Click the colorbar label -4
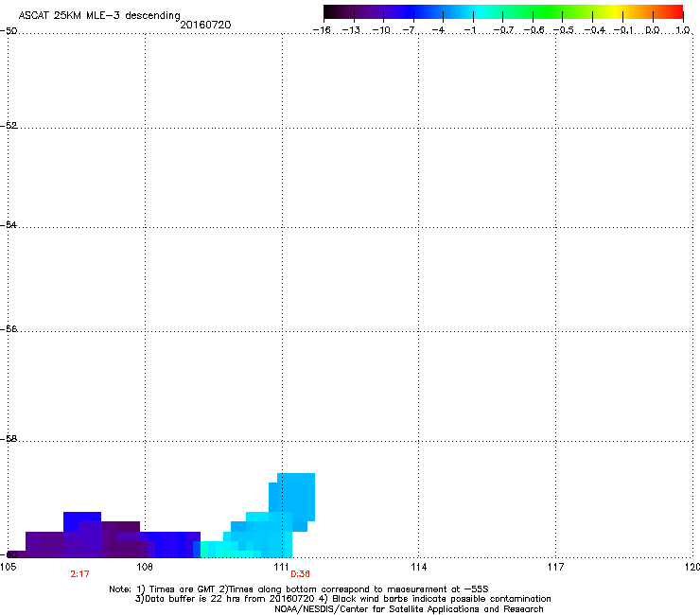Image resolution: width=700 pixels, height=615 pixels. pyautogui.click(x=438, y=30)
